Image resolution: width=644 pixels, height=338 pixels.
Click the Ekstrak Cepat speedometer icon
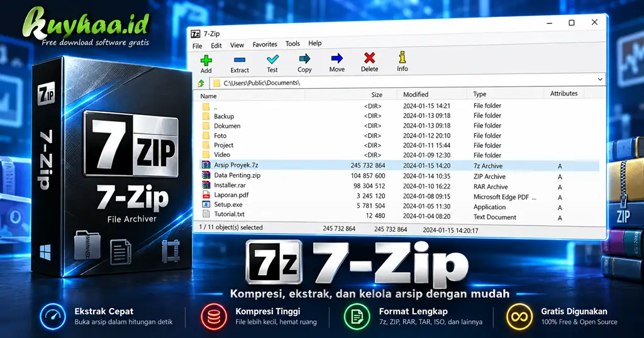pyautogui.click(x=53, y=316)
